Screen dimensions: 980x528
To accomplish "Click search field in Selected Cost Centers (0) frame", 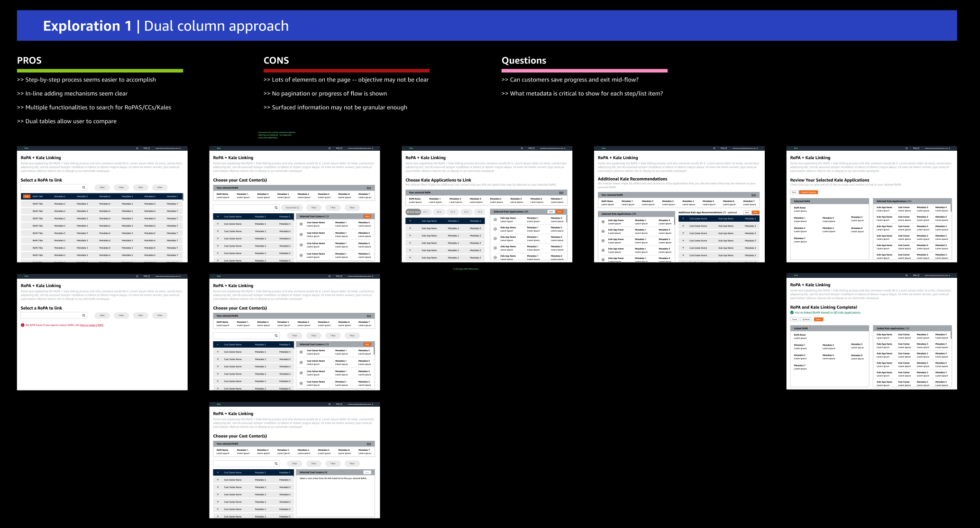I will [243, 464].
